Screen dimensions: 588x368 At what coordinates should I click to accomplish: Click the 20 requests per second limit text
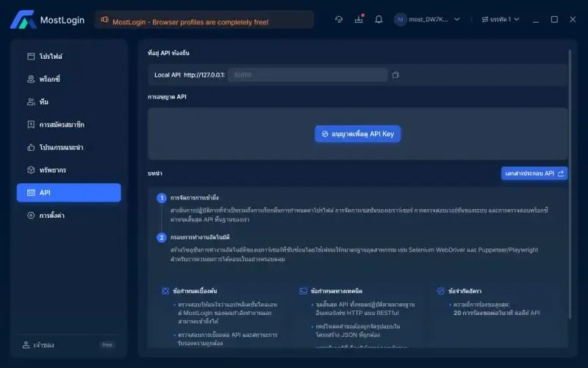point(497,313)
